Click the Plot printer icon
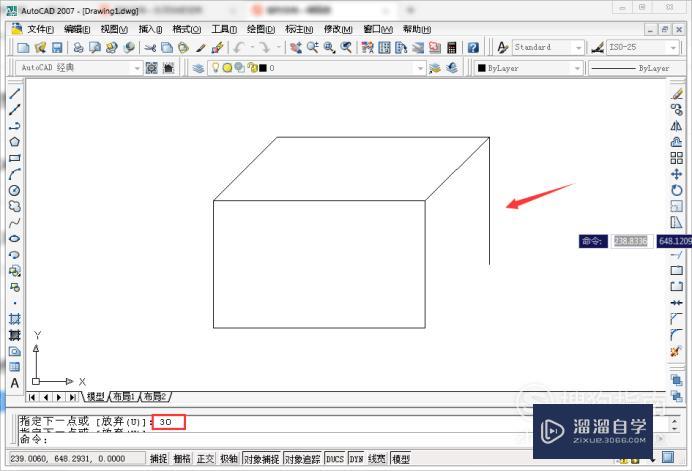Viewport: 692px width, 471px height. click(79, 47)
